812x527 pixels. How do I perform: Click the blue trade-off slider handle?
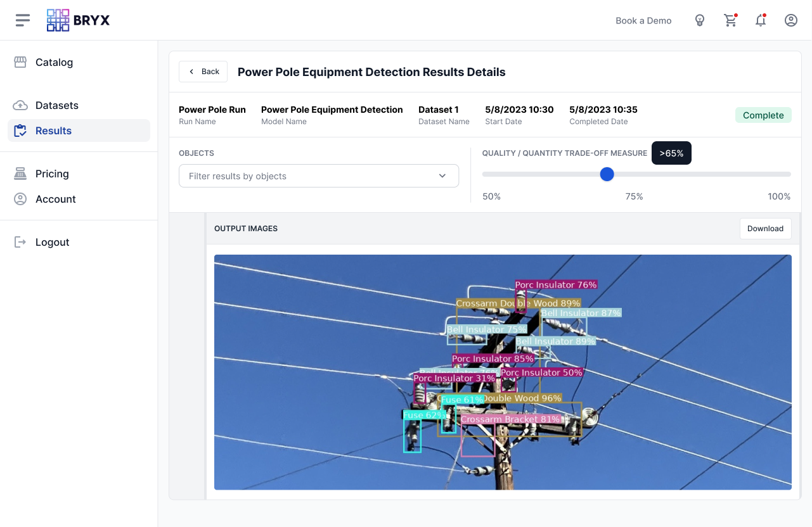pos(607,174)
